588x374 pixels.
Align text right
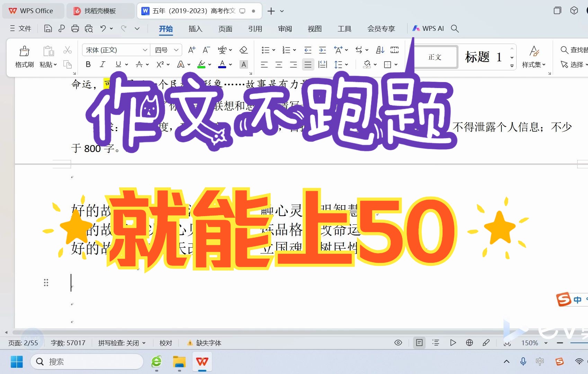[293, 64]
